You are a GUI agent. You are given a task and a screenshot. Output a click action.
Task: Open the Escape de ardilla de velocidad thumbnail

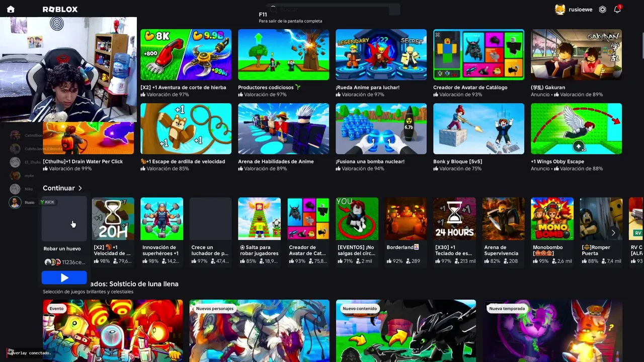point(186,129)
